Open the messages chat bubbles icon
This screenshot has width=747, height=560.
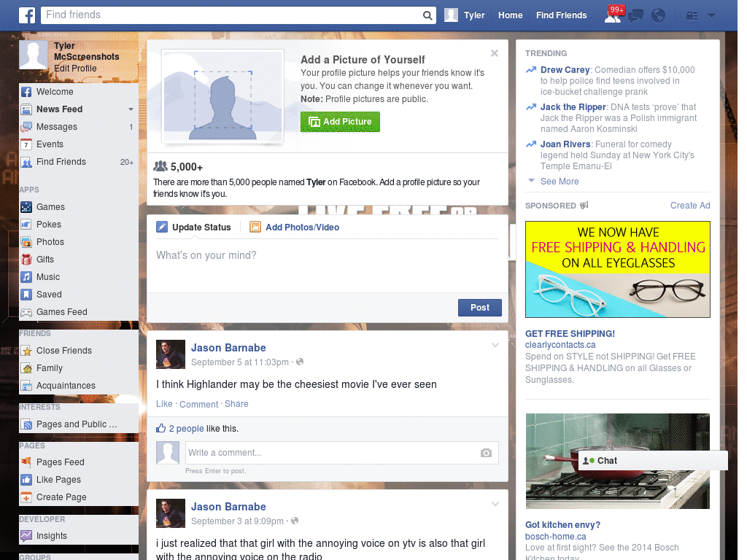(x=635, y=16)
